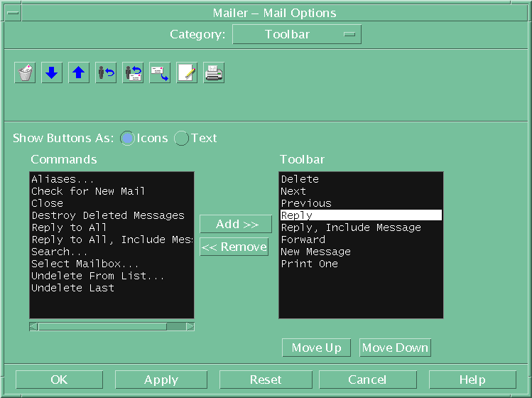Viewport: 532px width, 398px height.
Task: Select the Text radio button
Action: (182, 139)
